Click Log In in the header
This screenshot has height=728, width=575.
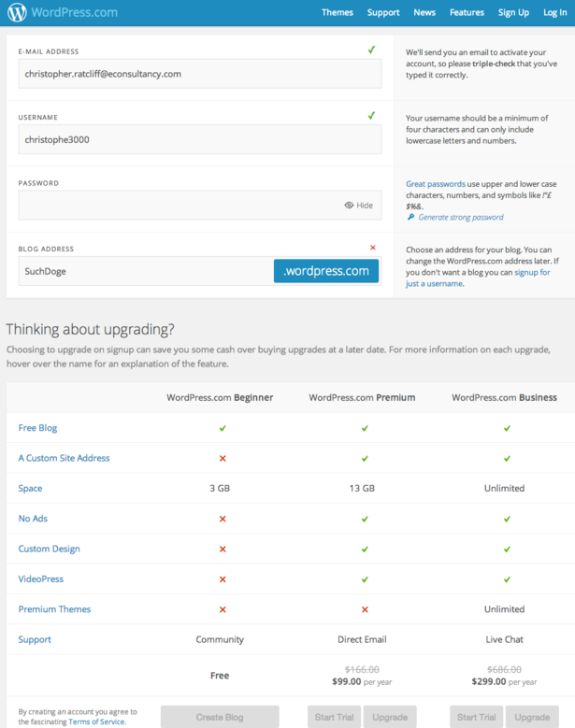pyautogui.click(x=554, y=13)
